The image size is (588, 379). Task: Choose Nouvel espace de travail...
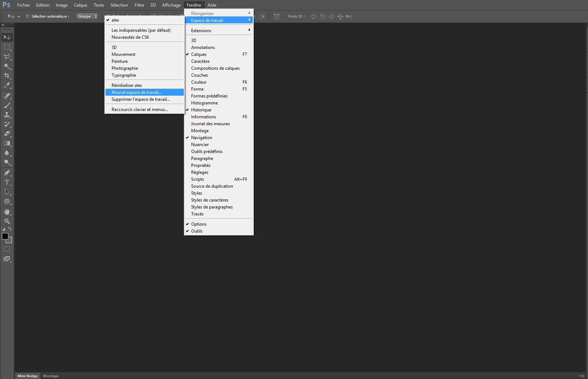(x=144, y=92)
